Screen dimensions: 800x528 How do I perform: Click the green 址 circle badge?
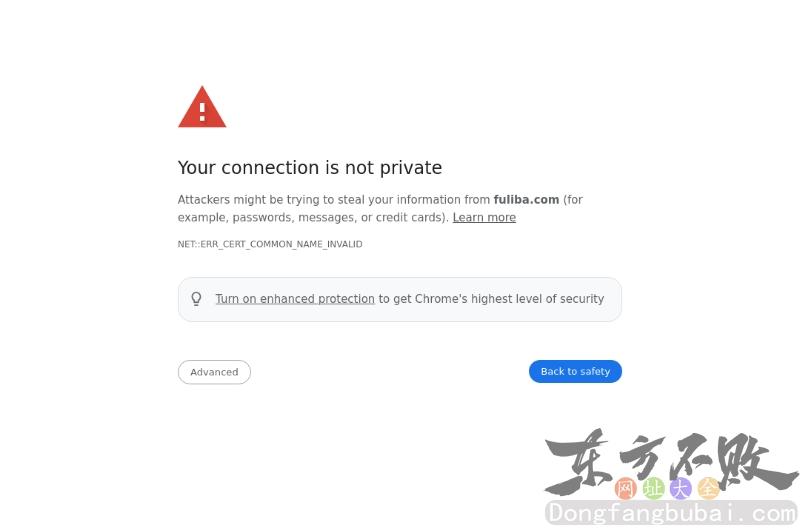coord(653,489)
